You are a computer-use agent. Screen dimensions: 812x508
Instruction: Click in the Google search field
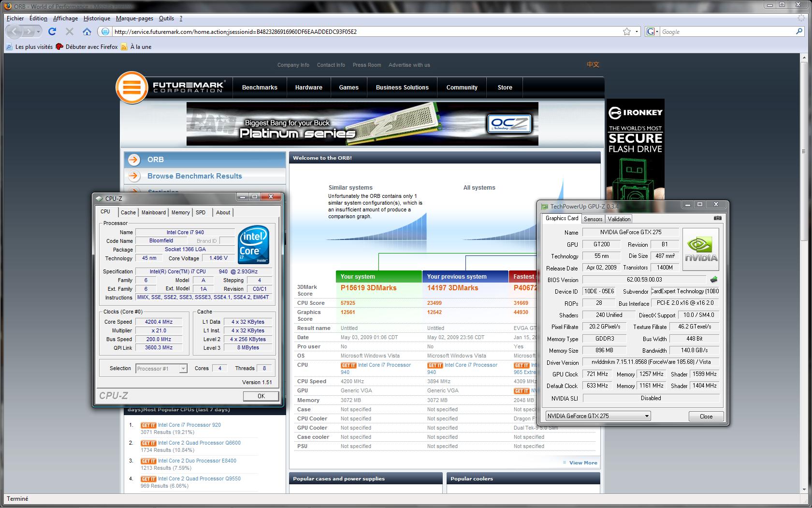coord(727,31)
